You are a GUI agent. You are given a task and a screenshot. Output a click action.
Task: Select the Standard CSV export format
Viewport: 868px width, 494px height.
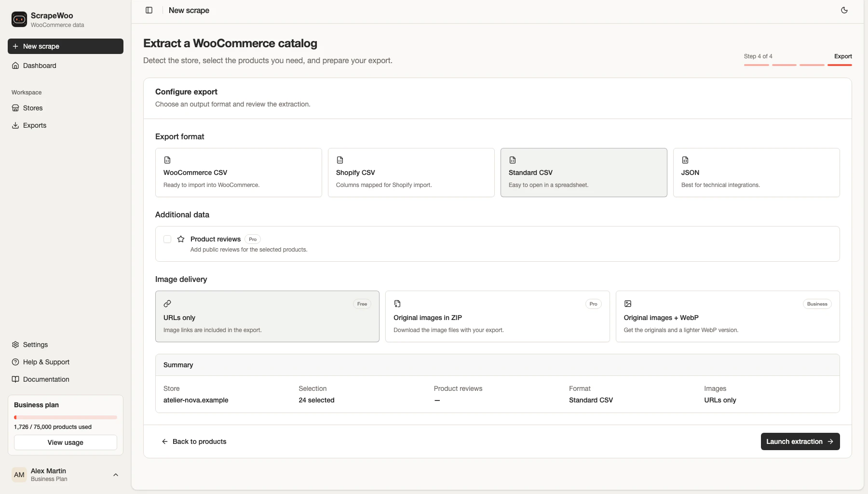click(x=583, y=173)
